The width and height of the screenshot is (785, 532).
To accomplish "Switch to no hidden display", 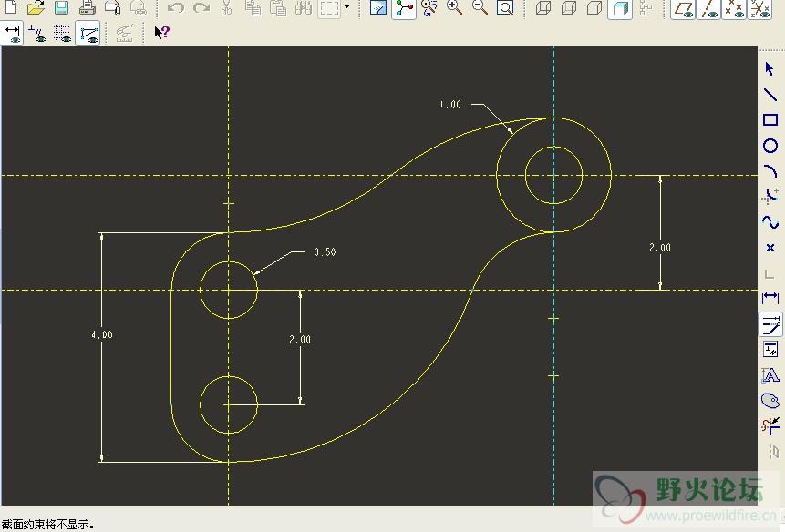I will point(594,7).
